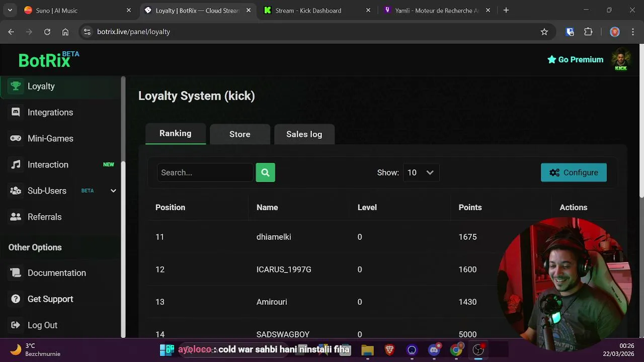The height and width of the screenshot is (362, 644).
Task: Expand the Sub-Users submenu chevron
Action: click(113, 191)
